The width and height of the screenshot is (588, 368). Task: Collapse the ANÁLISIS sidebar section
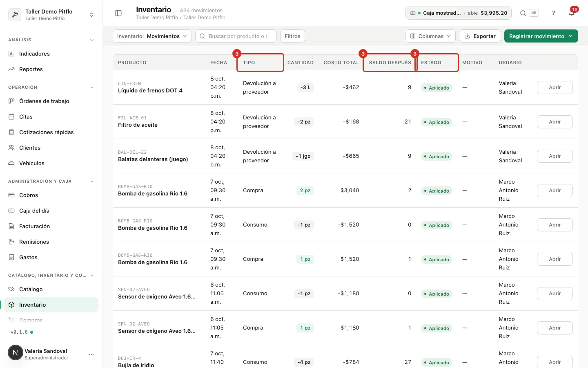coord(91,40)
